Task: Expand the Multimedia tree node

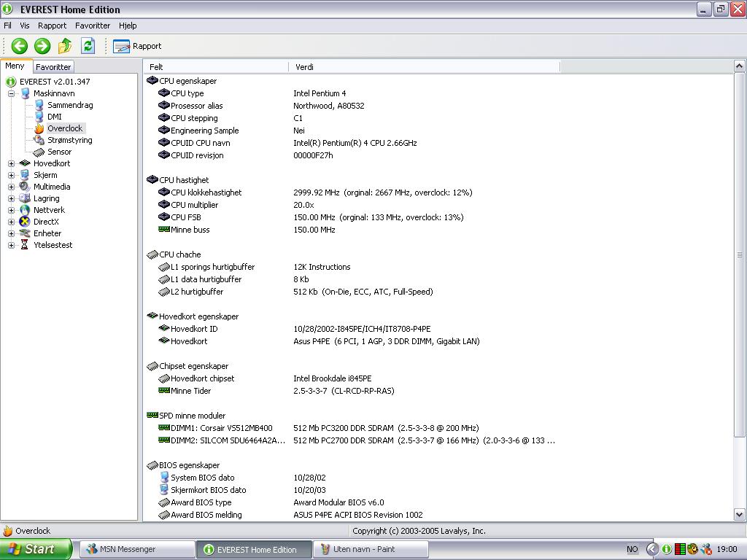Action: [x=12, y=187]
